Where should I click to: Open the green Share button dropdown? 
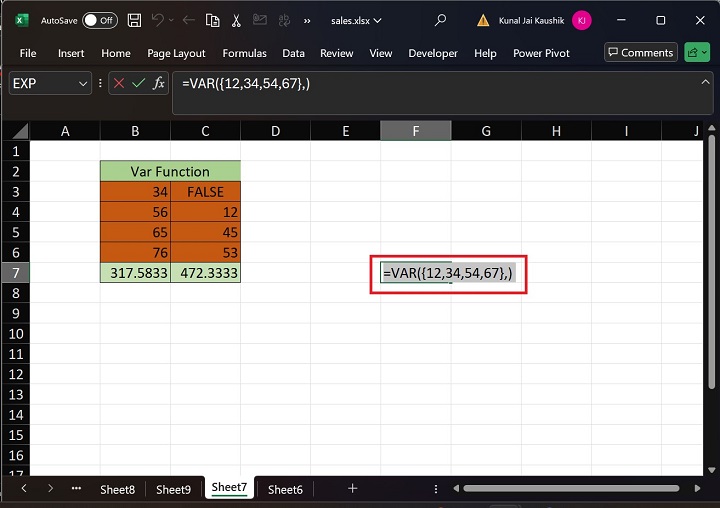point(697,53)
